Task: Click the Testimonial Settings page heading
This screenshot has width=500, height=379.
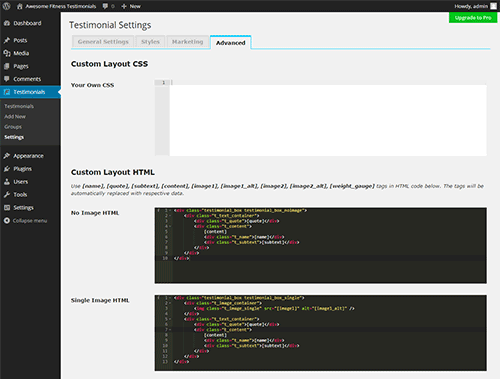Action: point(110,25)
